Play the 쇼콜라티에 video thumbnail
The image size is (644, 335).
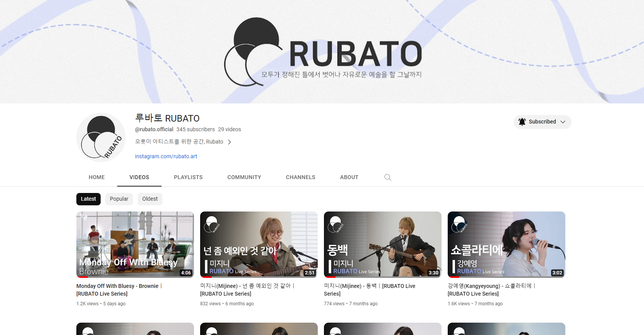click(506, 244)
